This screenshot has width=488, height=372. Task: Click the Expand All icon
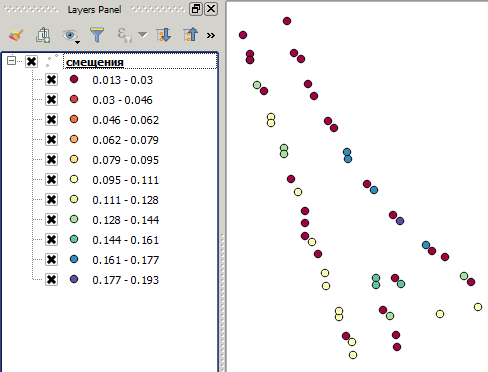(164, 35)
